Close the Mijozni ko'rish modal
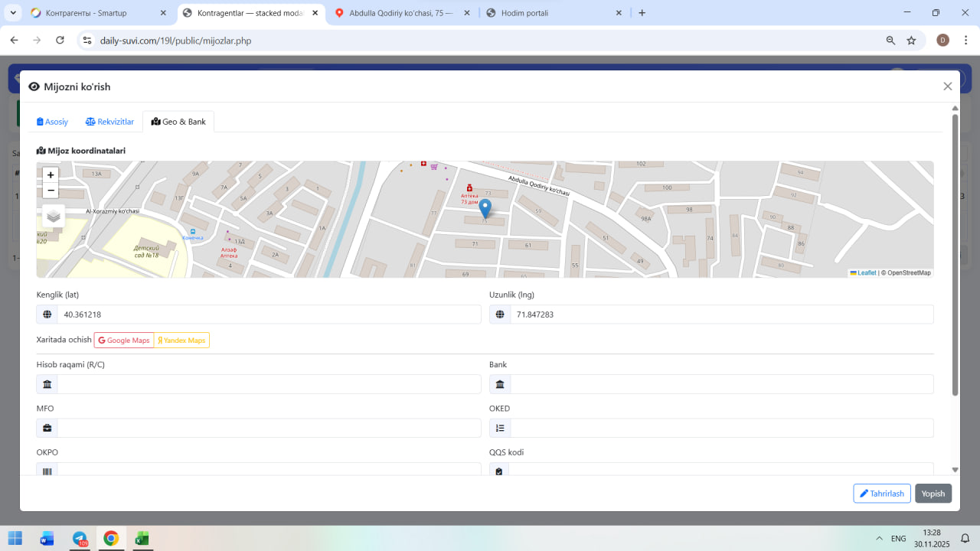The width and height of the screenshot is (980, 551). [948, 86]
